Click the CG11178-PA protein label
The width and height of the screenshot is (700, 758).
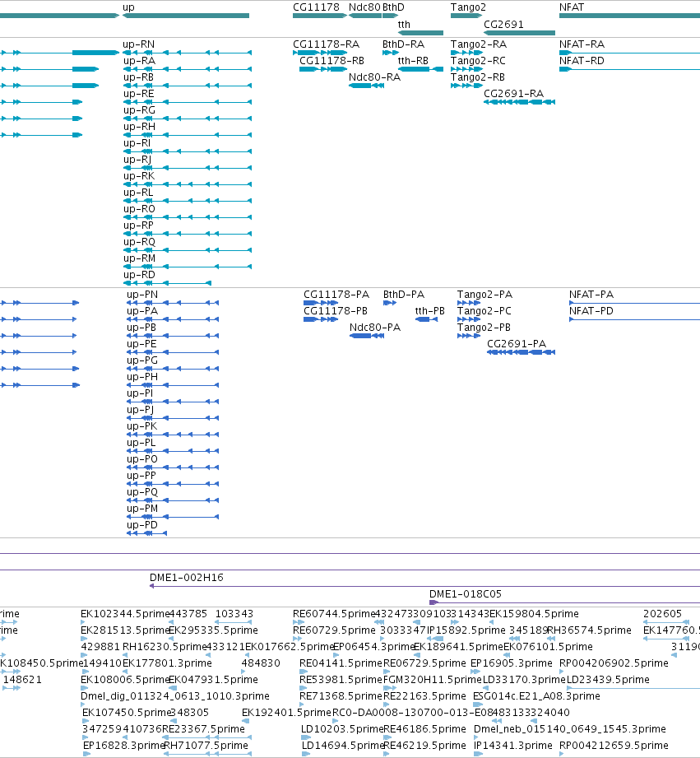click(x=336, y=295)
